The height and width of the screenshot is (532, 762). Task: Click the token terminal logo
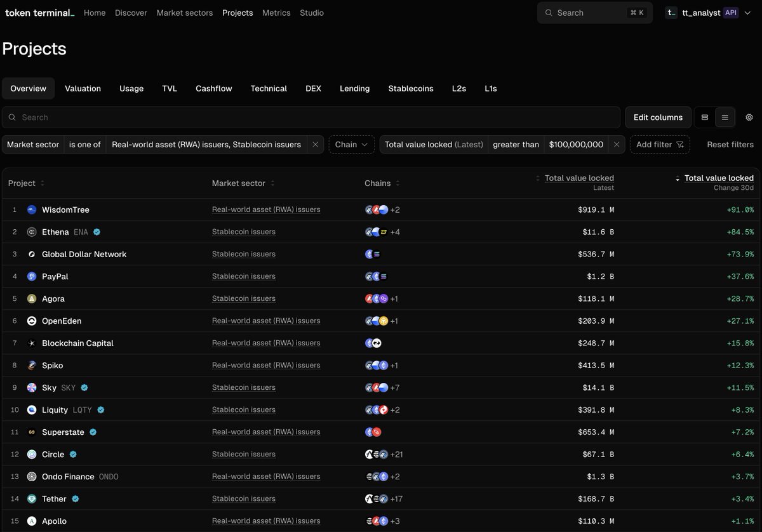point(39,13)
